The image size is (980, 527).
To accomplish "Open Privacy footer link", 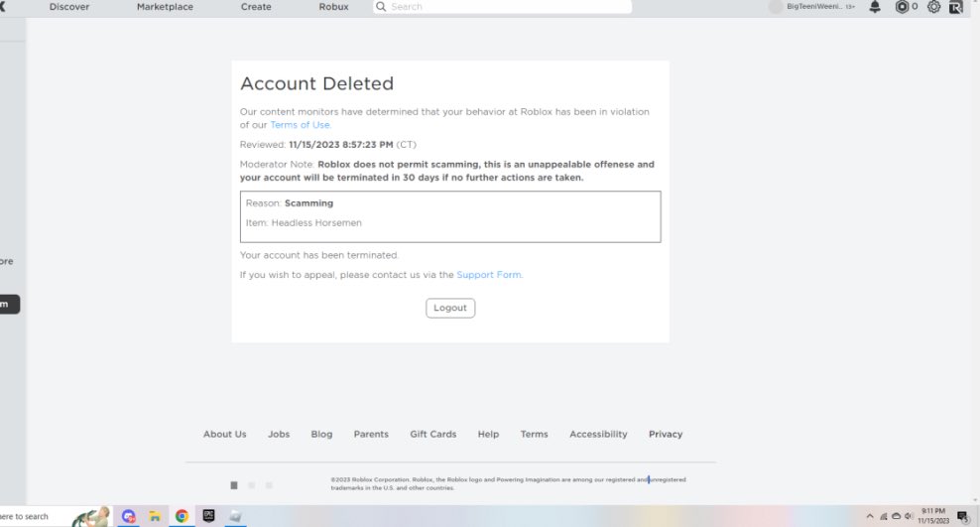I will 666,434.
